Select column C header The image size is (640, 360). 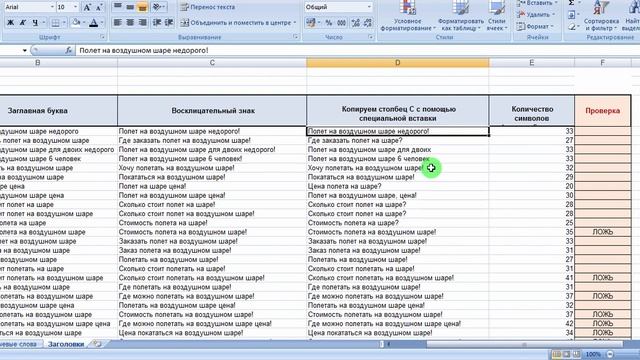[212, 62]
